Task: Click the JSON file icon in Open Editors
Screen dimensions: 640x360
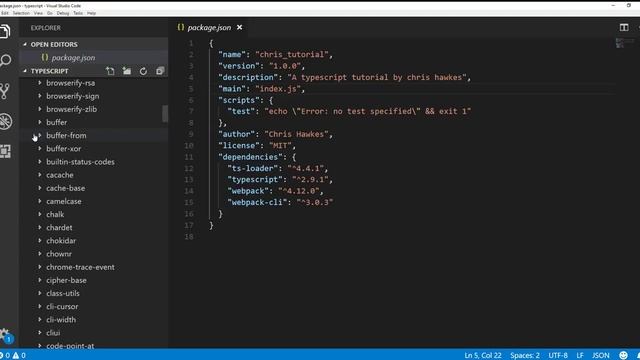Action: (x=45, y=58)
